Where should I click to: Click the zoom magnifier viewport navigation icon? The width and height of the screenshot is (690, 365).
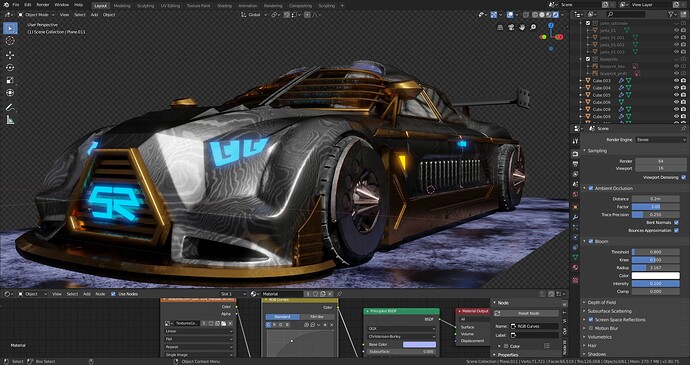[533, 27]
